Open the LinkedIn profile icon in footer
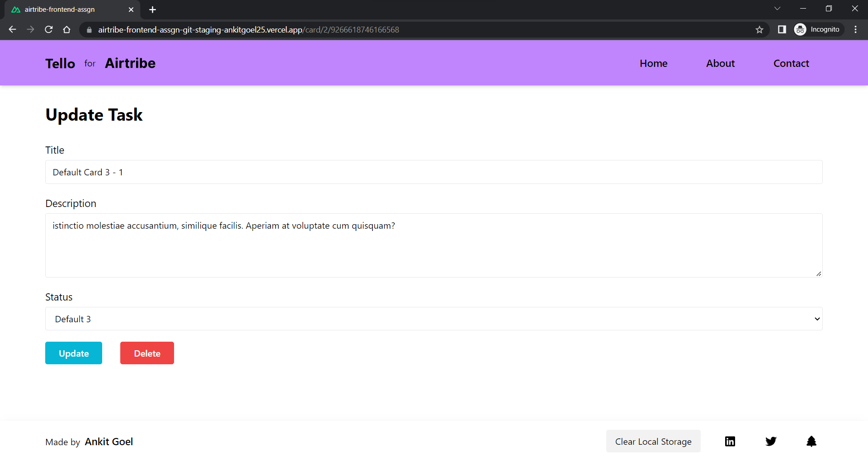 (730, 442)
